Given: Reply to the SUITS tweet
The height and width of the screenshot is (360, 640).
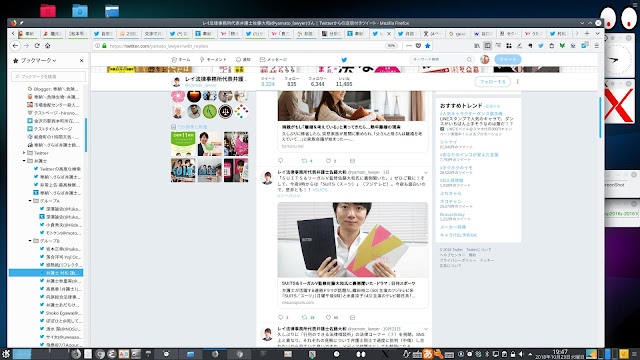Looking at the screenshot, I should (280, 317).
